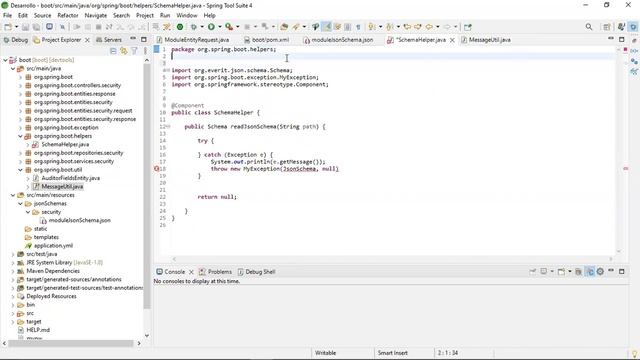Screen dimensions: 640x360
Task: Switch to the Debug Shell tab
Action: coord(257,272)
